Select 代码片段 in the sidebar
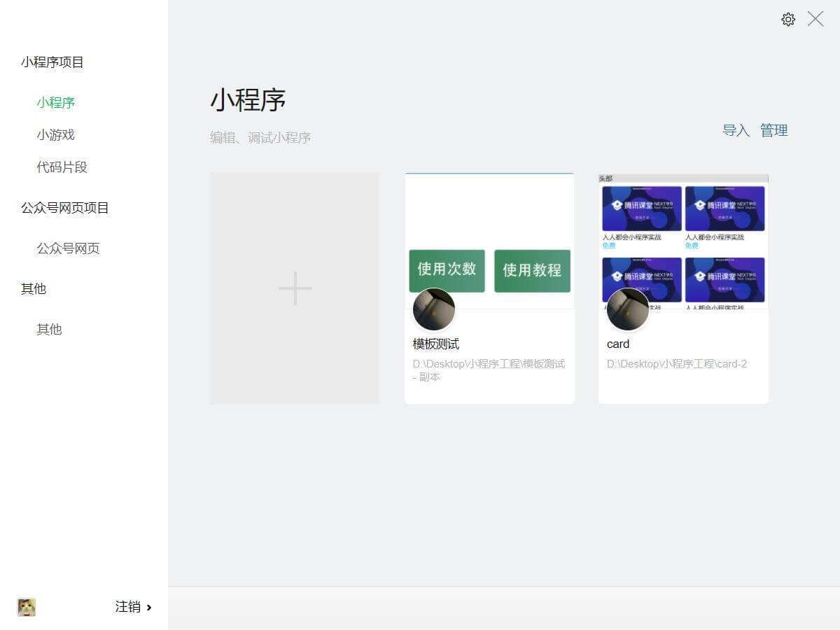This screenshot has height=630, width=840. (x=62, y=167)
